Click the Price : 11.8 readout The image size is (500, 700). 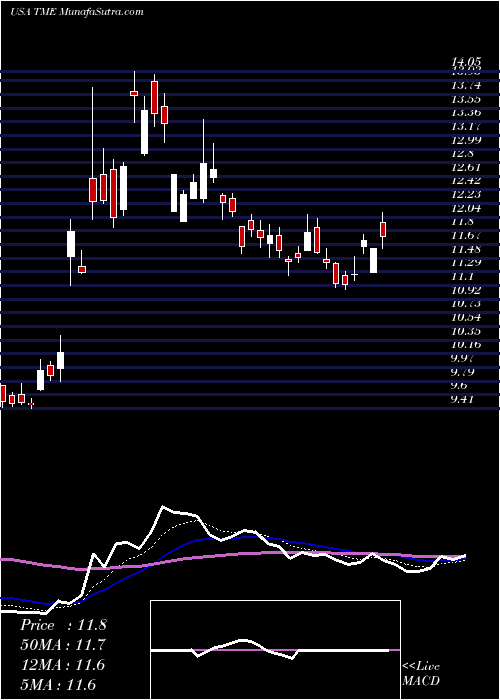click(x=63, y=625)
